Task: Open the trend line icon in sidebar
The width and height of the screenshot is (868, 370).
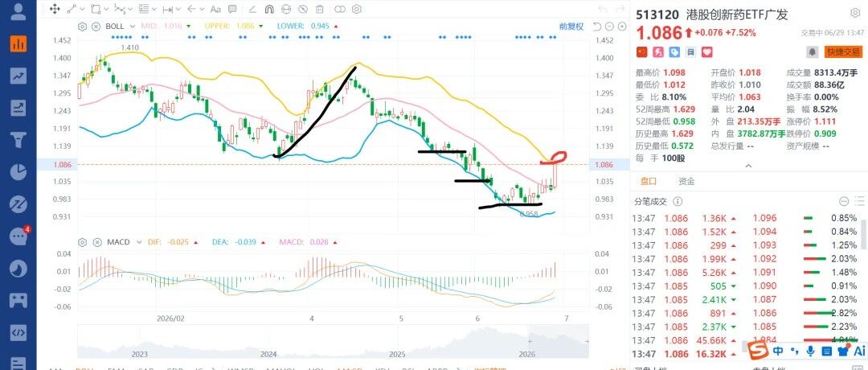Action: click(18, 76)
